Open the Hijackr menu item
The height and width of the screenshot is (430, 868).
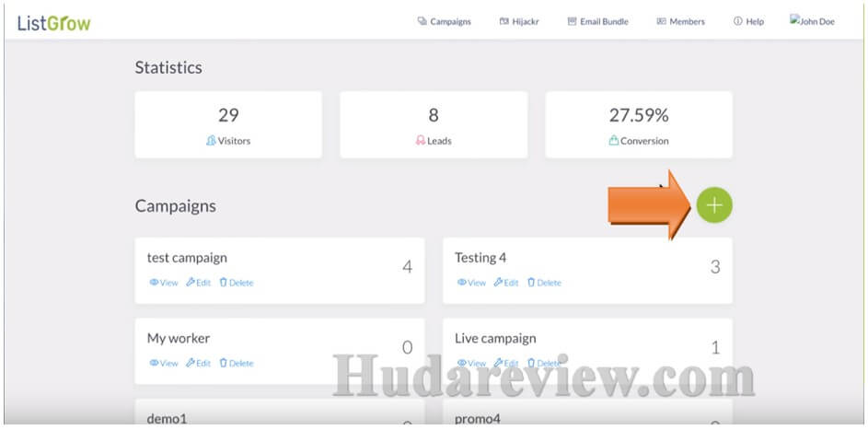[519, 21]
